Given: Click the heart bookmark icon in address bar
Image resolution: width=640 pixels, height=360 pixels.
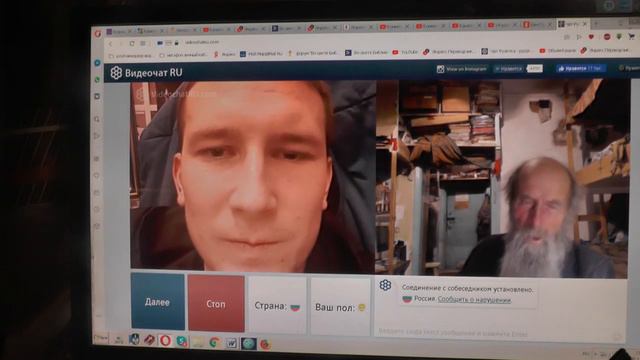Looking at the screenshot, I should (591, 37).
